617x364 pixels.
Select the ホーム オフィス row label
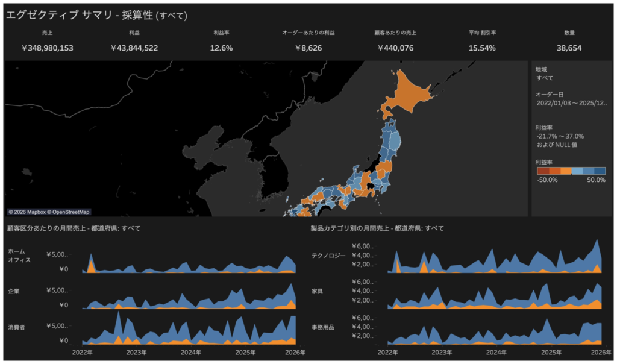point(19,256)
